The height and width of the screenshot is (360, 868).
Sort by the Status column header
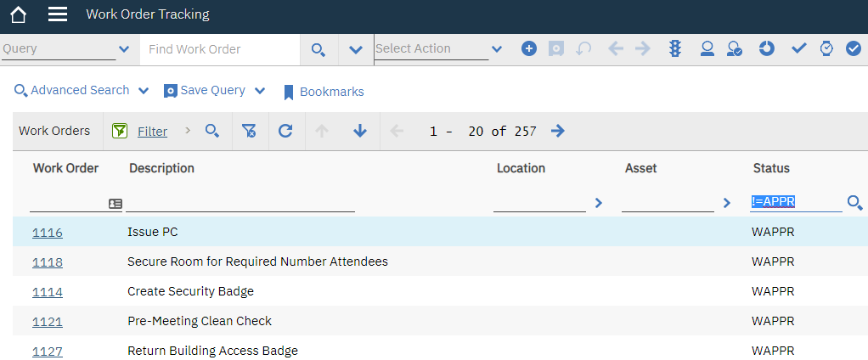click(771, 168)
